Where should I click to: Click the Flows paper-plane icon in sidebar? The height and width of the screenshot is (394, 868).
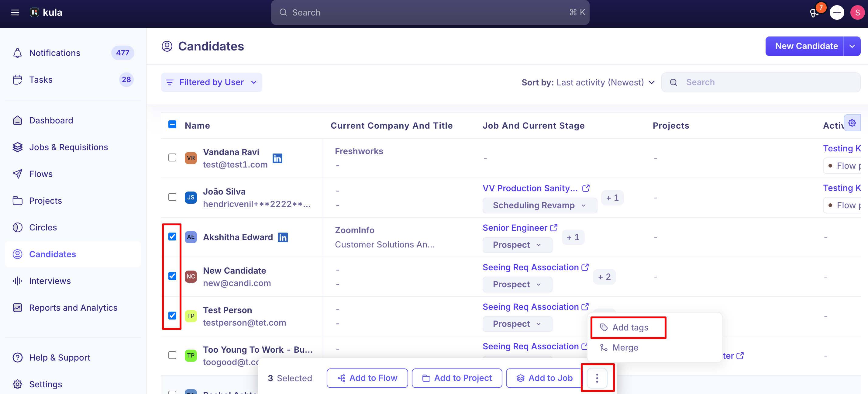(18, 174)
